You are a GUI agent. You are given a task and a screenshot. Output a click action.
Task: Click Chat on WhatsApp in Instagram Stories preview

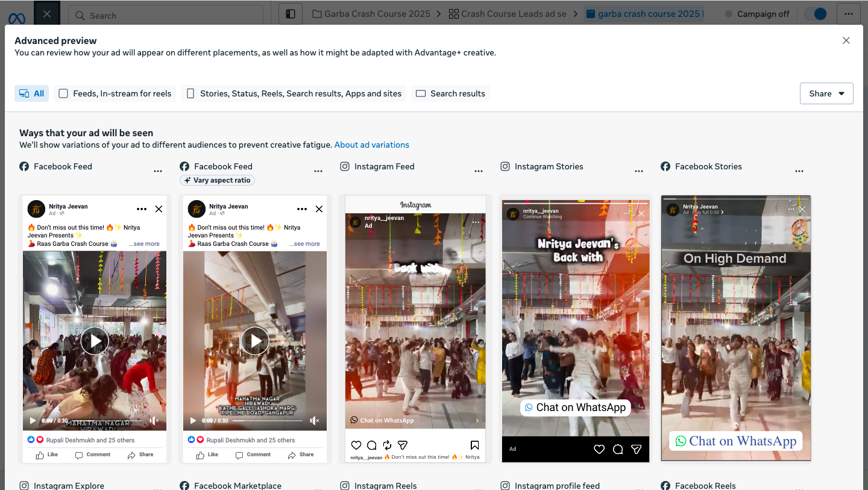[576, 407]
